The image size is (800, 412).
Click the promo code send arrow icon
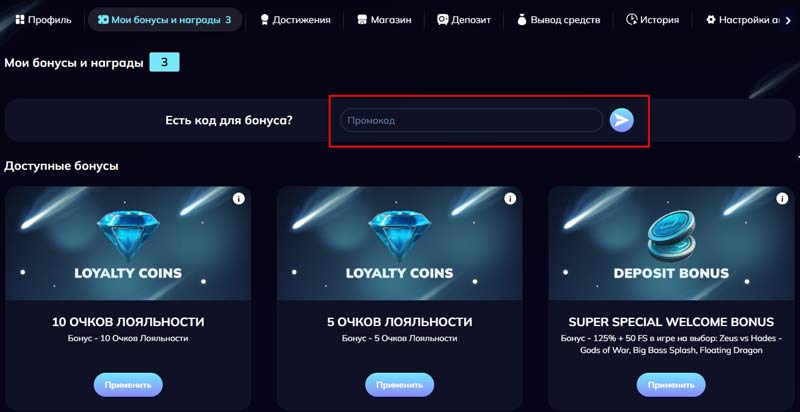621,120
